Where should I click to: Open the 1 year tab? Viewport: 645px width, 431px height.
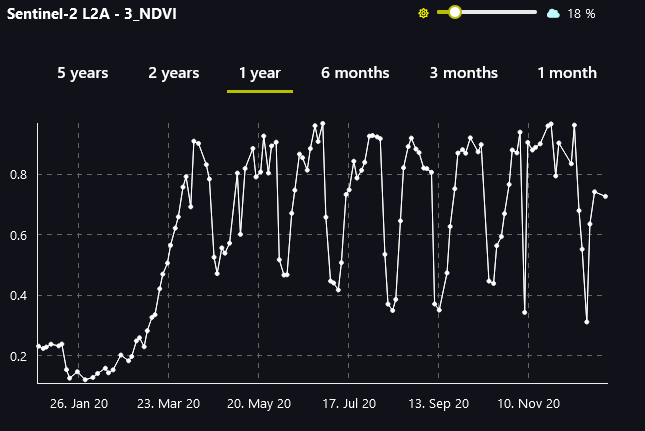pyautogui.click(x=260, y=73)
